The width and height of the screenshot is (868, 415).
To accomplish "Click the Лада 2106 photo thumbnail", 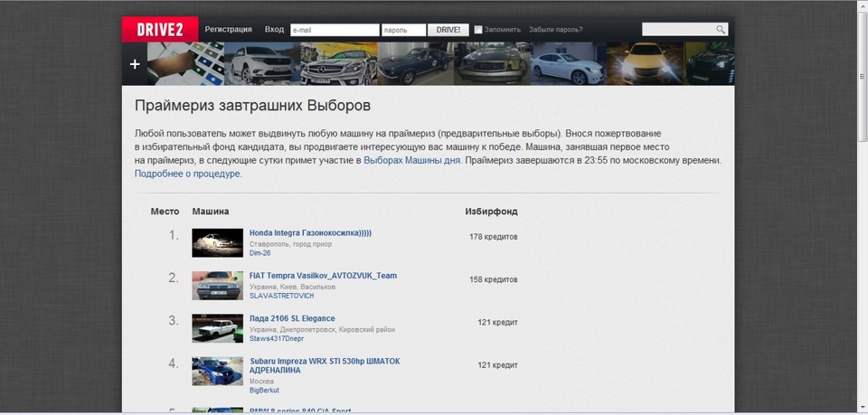I will 218,328.
